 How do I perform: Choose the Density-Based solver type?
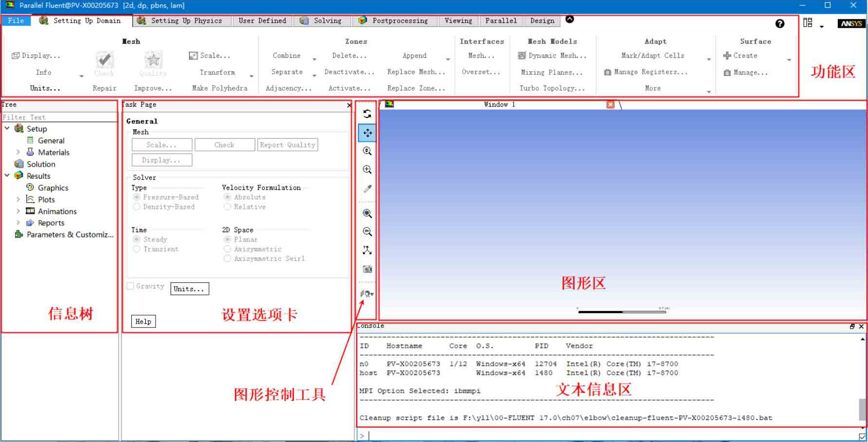click(137, 207)
